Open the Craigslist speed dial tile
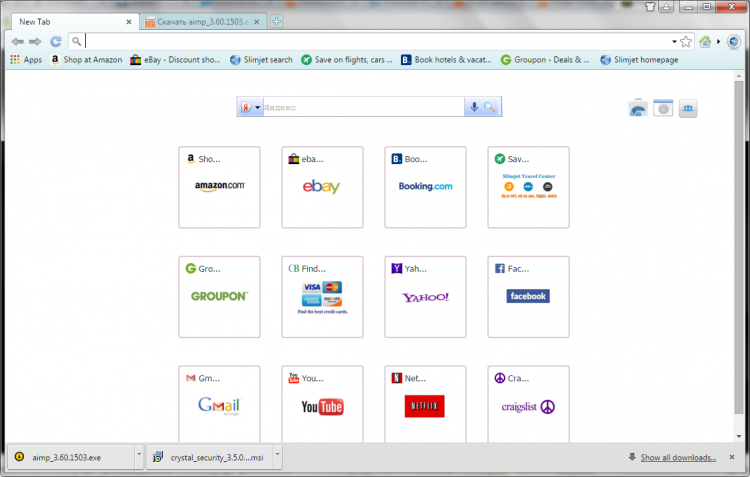Viewport: 750px width, 477px height. pos(529,404)
